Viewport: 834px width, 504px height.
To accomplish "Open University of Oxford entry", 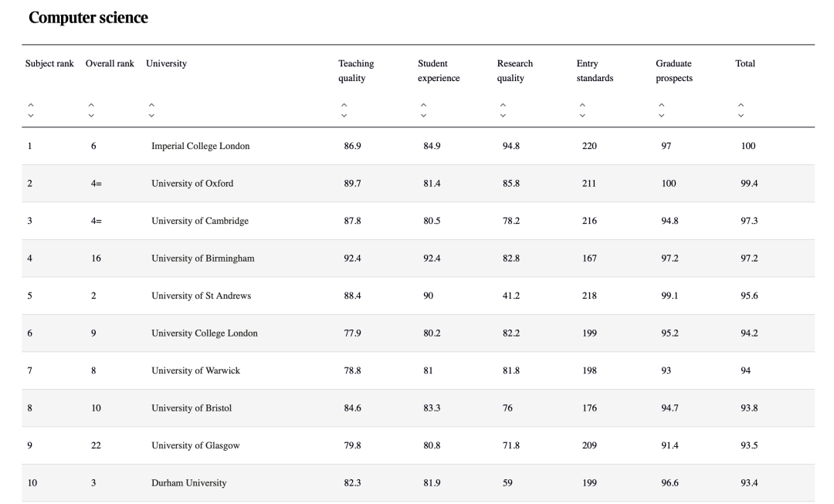I will (192, 184).
